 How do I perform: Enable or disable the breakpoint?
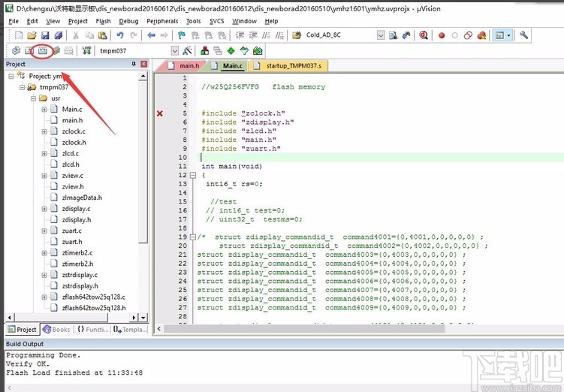click(454, 35)
